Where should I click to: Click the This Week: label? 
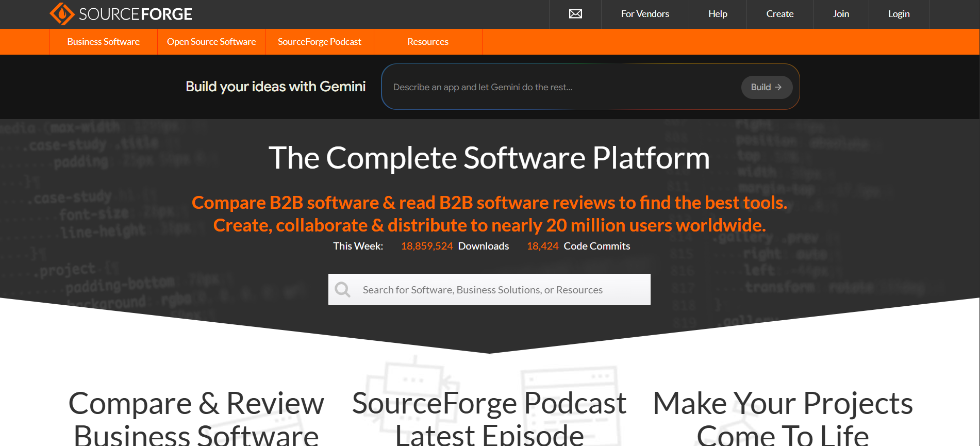(358, 246)
